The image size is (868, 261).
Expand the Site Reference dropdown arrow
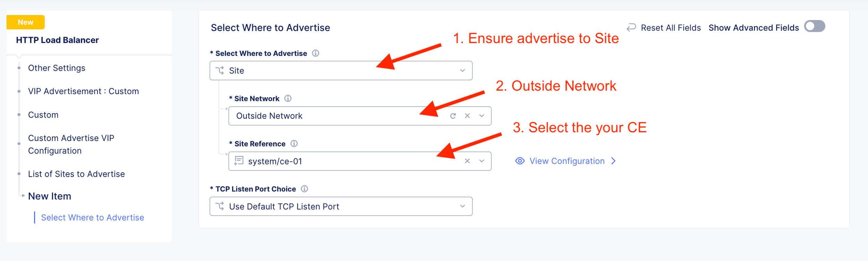[481, 161]
